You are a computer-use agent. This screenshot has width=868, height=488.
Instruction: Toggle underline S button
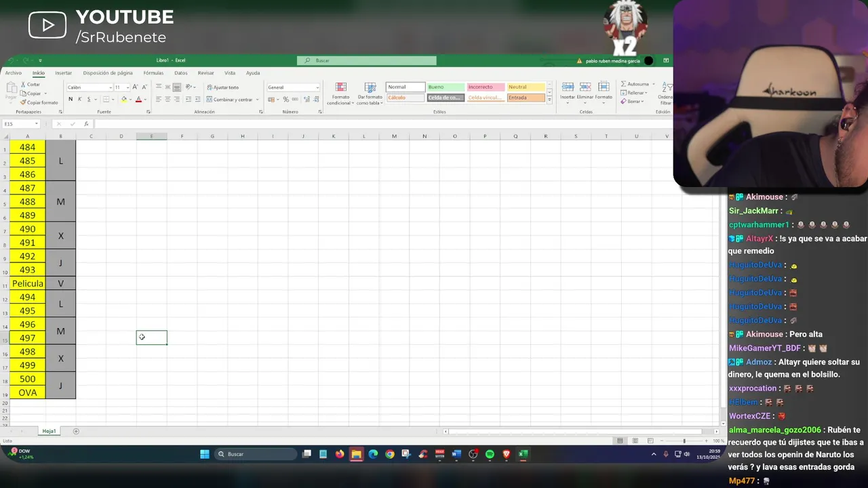(89, 99)
